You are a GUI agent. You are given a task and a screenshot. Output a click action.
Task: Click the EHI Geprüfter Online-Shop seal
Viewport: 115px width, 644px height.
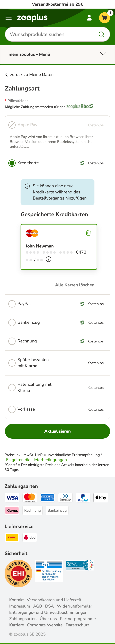pyautogui.click(x=18, y=573)
